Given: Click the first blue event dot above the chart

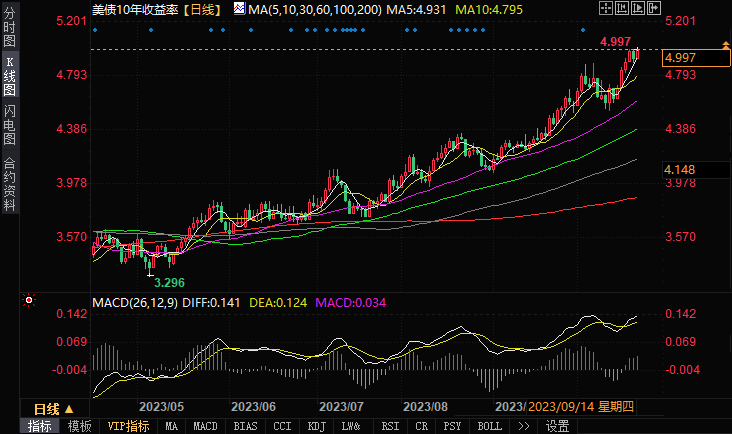Looking at the screenshot, I should pyautogui.click(x=95, y=30).
